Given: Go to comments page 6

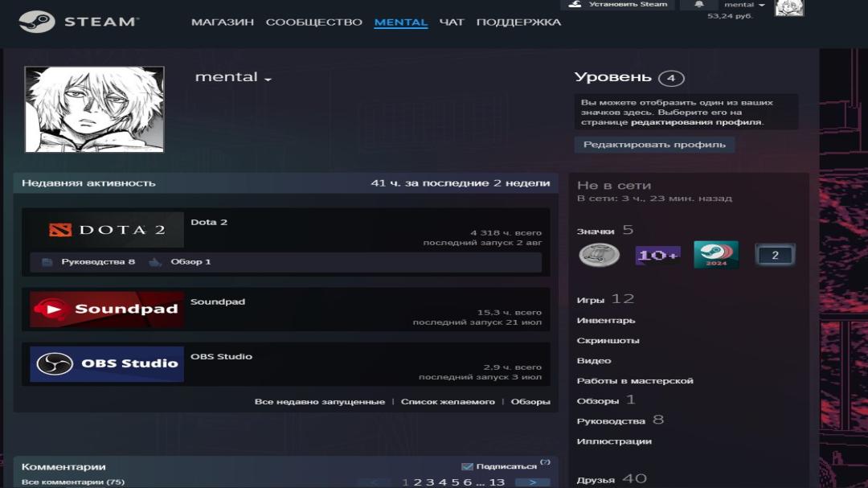Looking at the screenshot, I should tap(467, 482).
